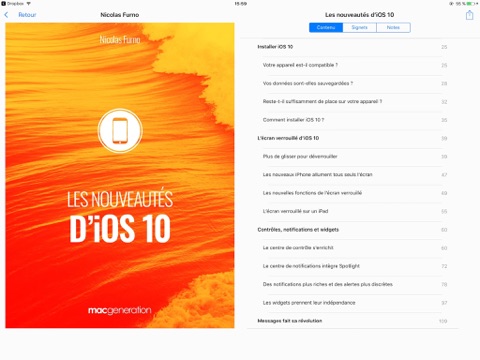Viewport: 480px width, 360px height.
Task: Open the share icon at top right
Action: 469,15
